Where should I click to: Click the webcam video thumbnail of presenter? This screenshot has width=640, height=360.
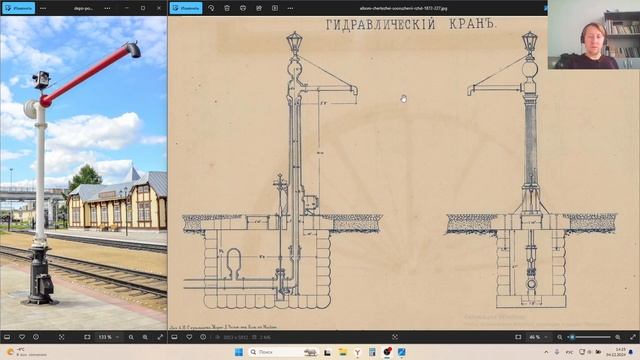pyautogui.click(x=594, y=34)
